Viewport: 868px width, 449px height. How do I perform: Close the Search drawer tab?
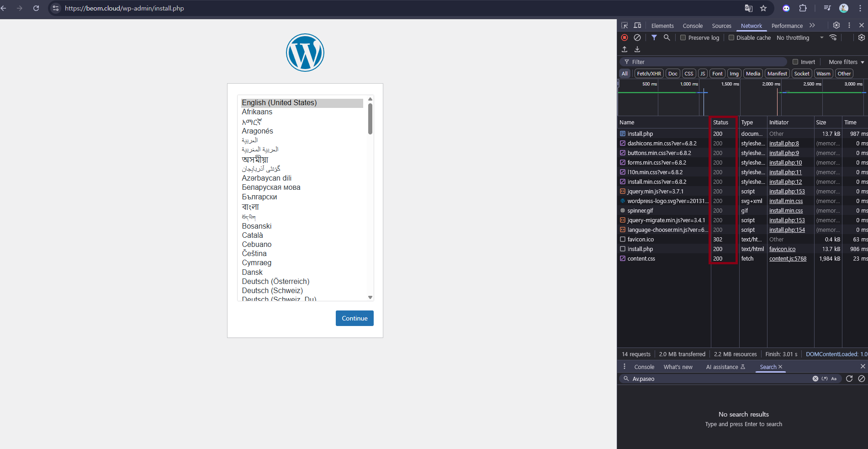(780, 367)
